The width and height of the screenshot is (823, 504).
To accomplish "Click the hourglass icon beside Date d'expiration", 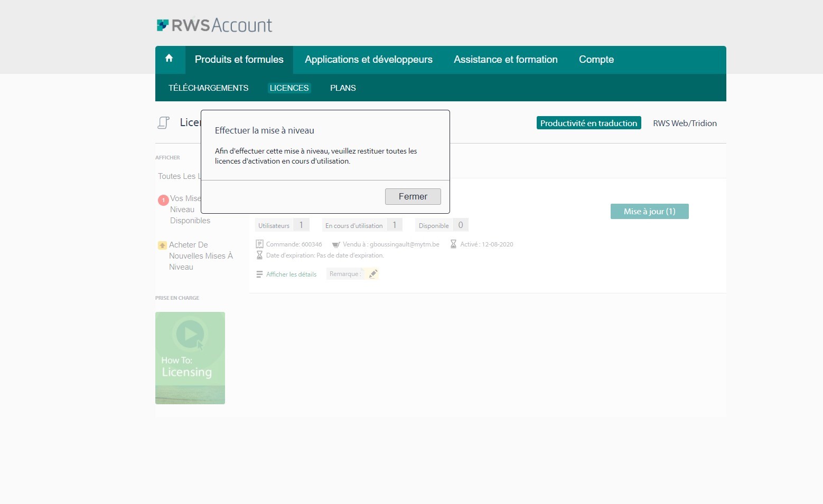I will [259, 255].
